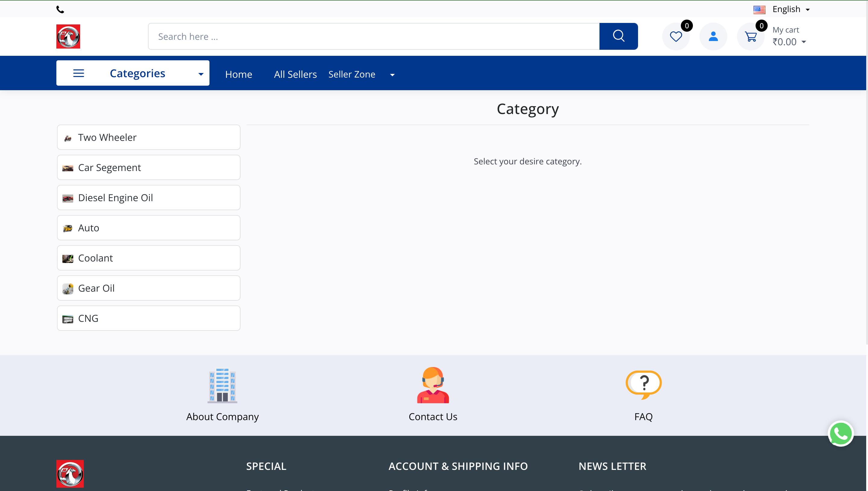Viewport: 868px width, 491px height.
Task: Click the magnifier search button
Action: [618, 36]
